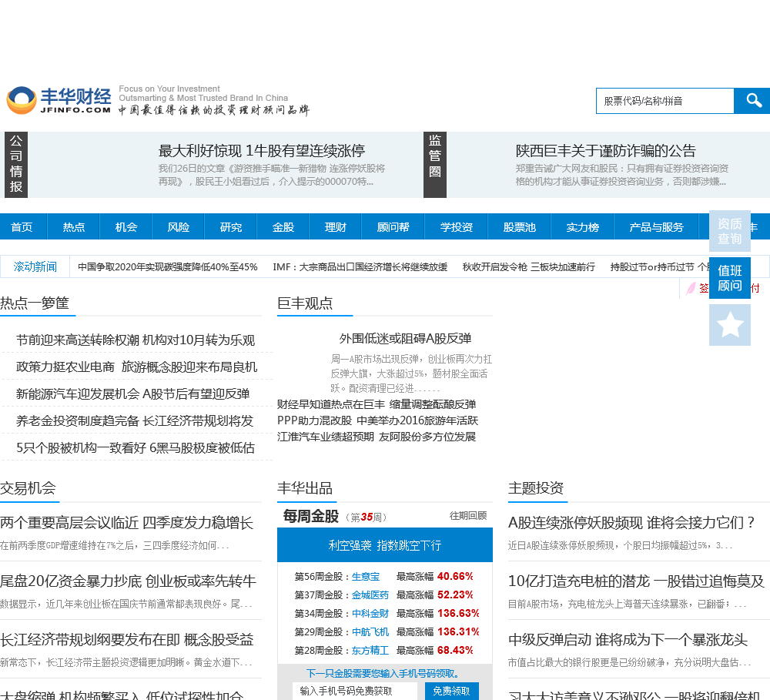Screen dimensions: 770x700
Task: Open article 两个重要高层会议临近 四季度发力稳增长
Action: point(127,523)
